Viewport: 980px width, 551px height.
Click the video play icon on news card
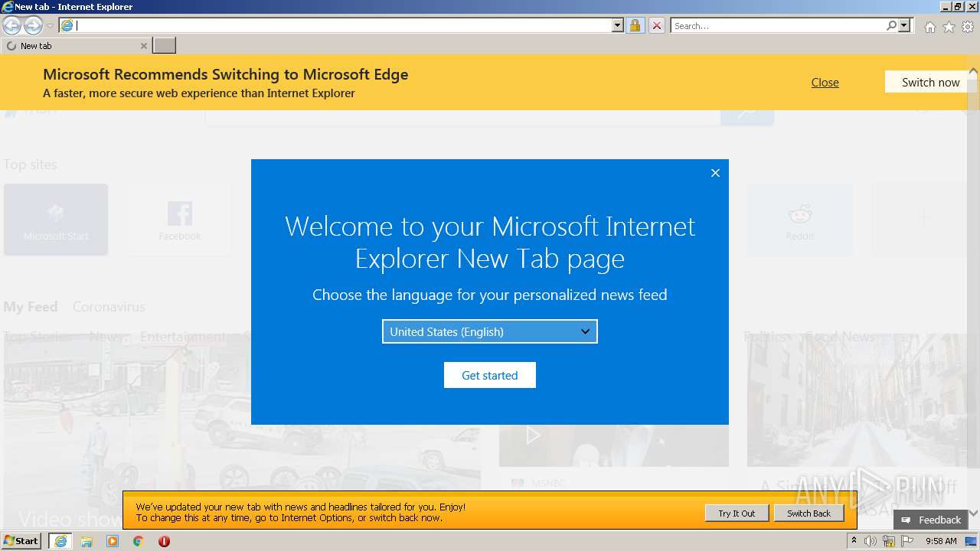pyautogui.click(x=533, y=435)
